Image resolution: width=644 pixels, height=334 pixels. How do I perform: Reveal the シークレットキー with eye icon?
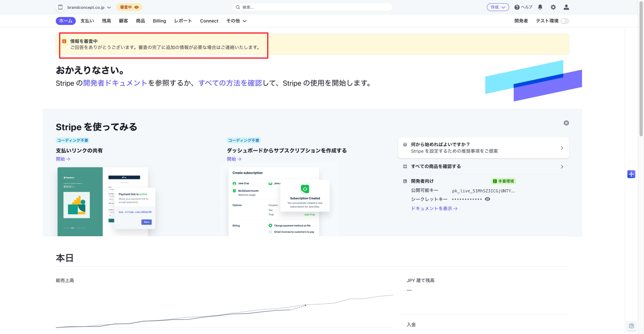tap(487, 199)
